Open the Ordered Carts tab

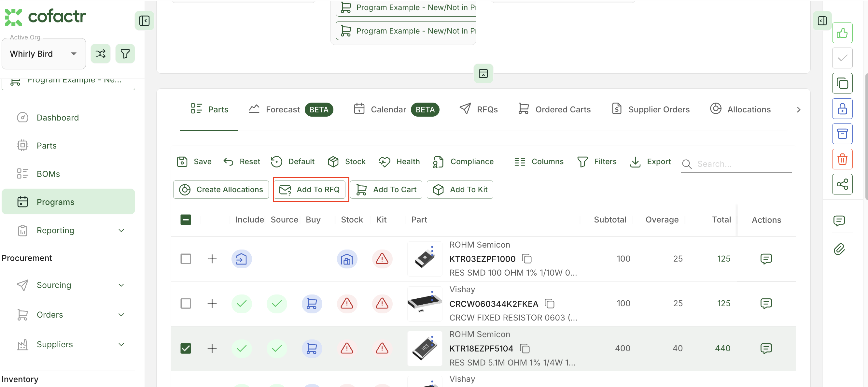(554, 109)
